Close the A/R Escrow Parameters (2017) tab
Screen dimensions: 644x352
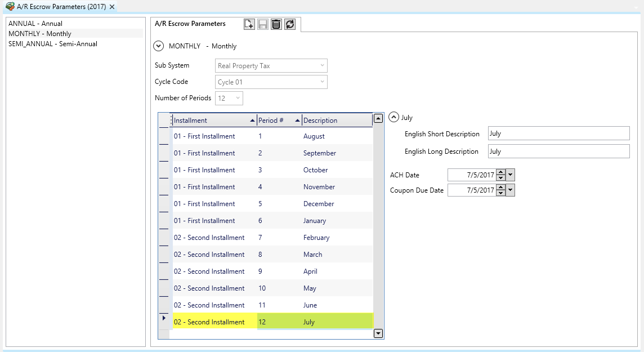(112, 7)
